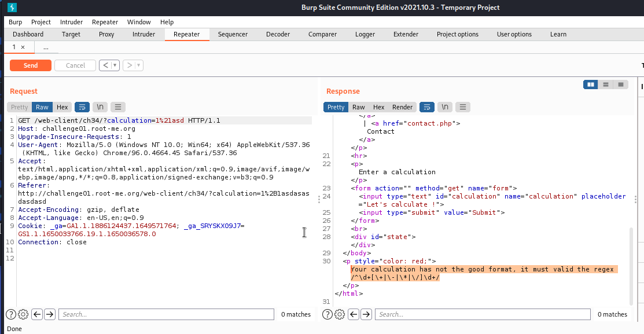Toggle word wrap in the Response editor

pos(427,107)
